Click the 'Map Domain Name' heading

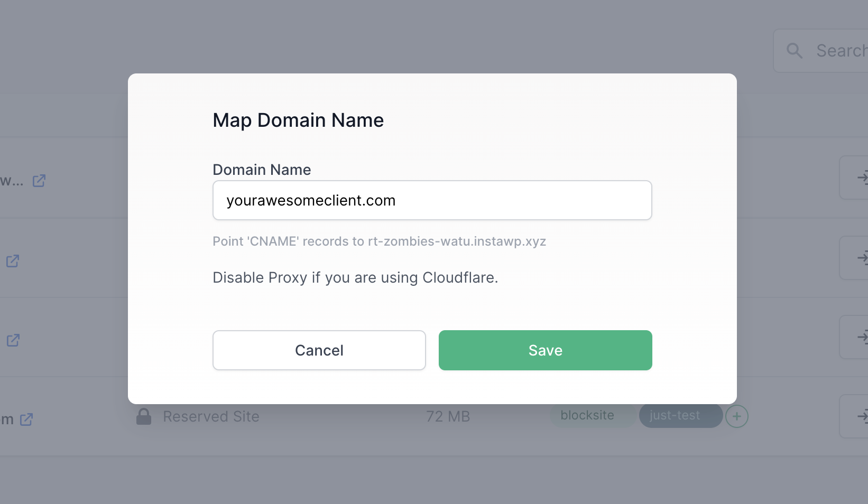click(298, 120)
